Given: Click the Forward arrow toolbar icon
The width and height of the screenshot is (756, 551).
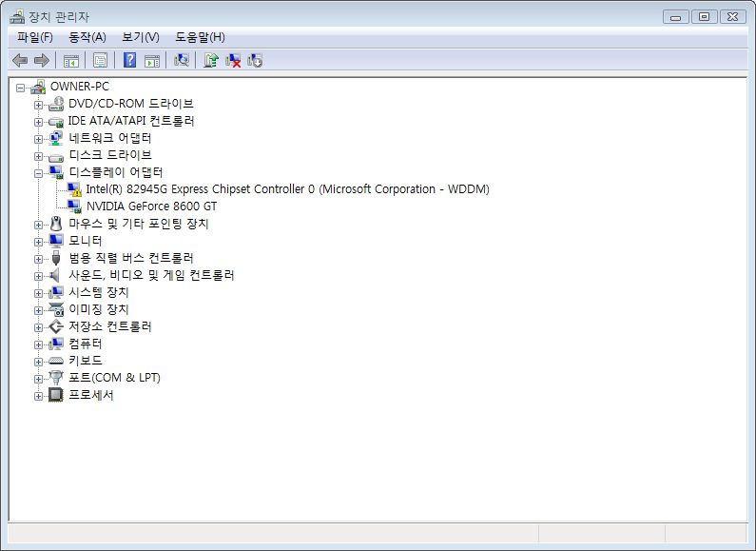Looking at the screenshot, I should (x=42, y=60).
